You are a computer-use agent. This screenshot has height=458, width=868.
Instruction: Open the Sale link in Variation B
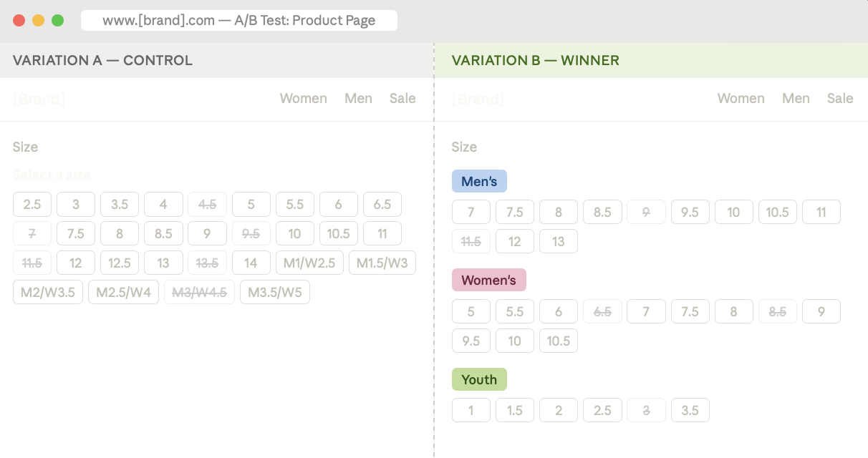coord(840,99)
